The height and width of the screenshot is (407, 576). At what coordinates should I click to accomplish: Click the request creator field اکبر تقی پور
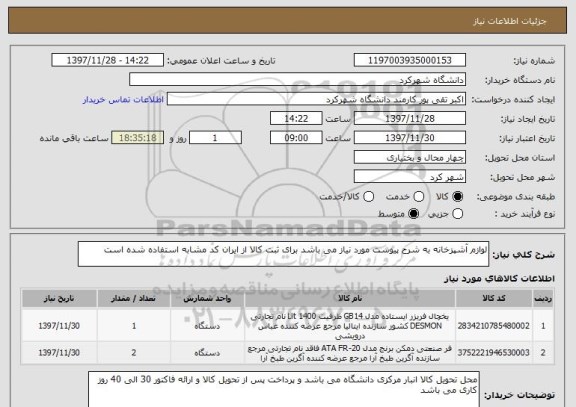[316, 99]
